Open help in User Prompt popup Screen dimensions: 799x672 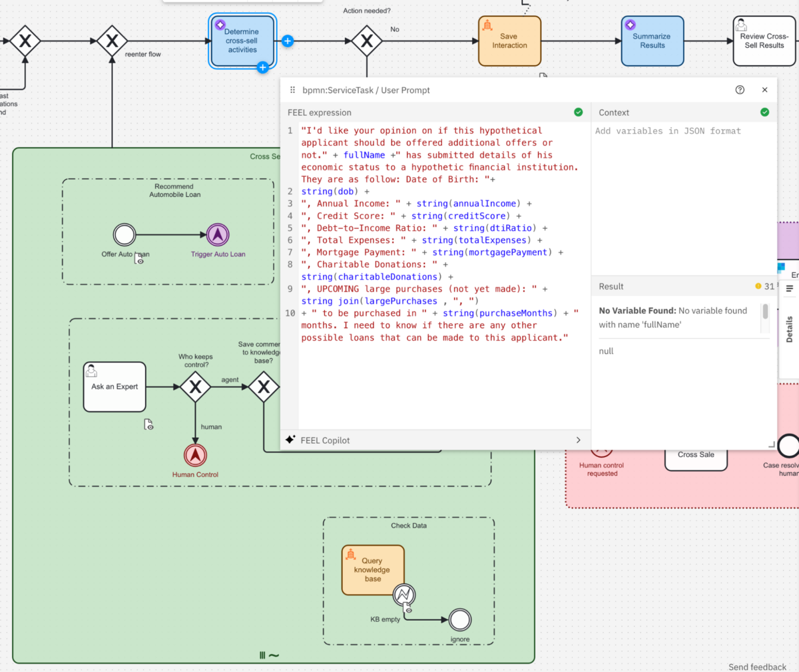click(740, 90)
